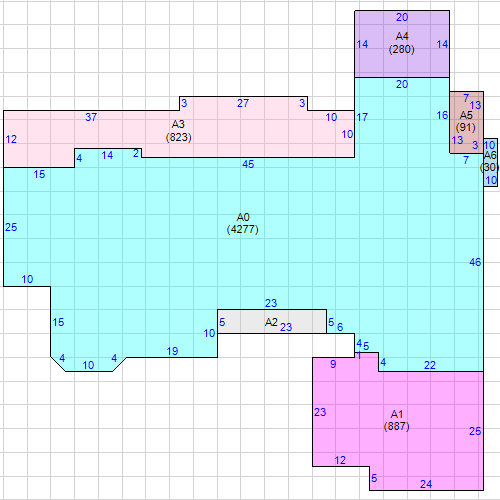
Task: Select the 19 dimension label
Action: point(172,351)
